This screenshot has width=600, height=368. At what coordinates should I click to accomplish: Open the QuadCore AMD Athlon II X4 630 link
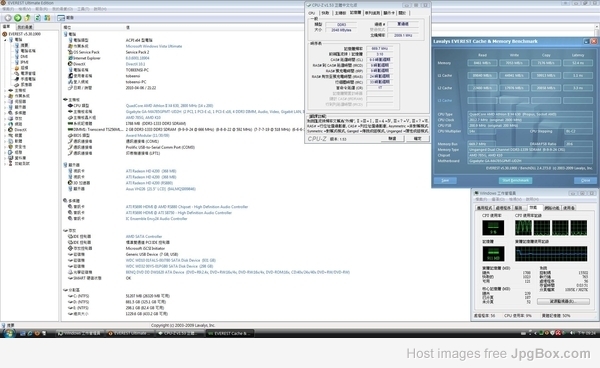click(170, 106)
